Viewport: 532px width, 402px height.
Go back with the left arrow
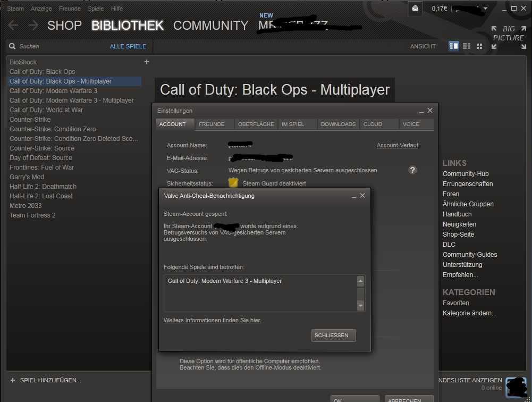[13, 25]
